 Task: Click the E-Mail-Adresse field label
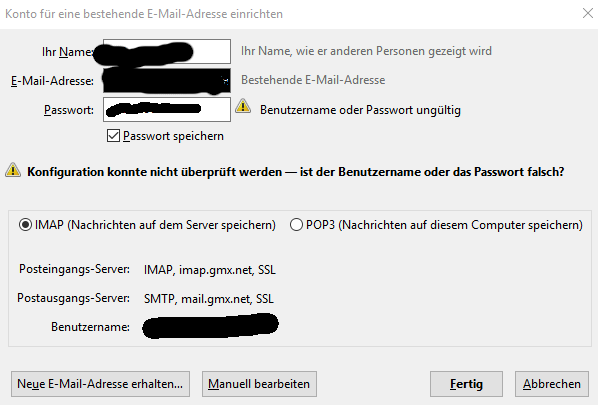click(52, 81)
